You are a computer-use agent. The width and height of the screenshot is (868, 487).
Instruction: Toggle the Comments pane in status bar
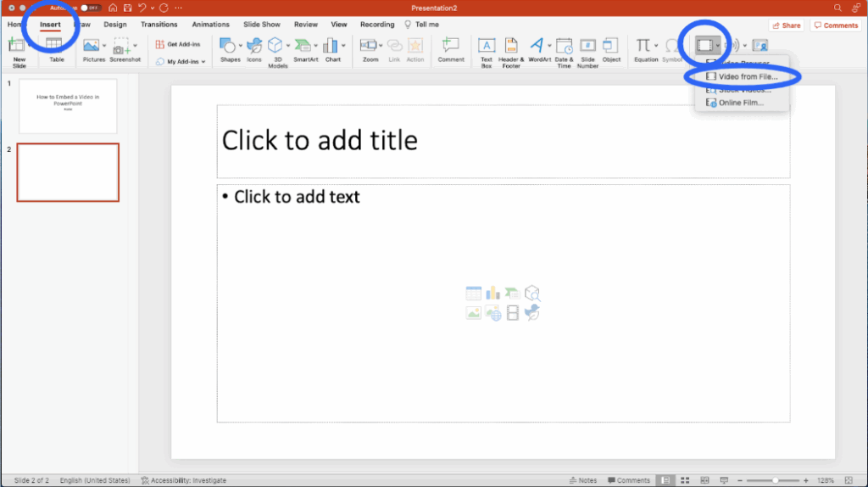pos(627,480)
